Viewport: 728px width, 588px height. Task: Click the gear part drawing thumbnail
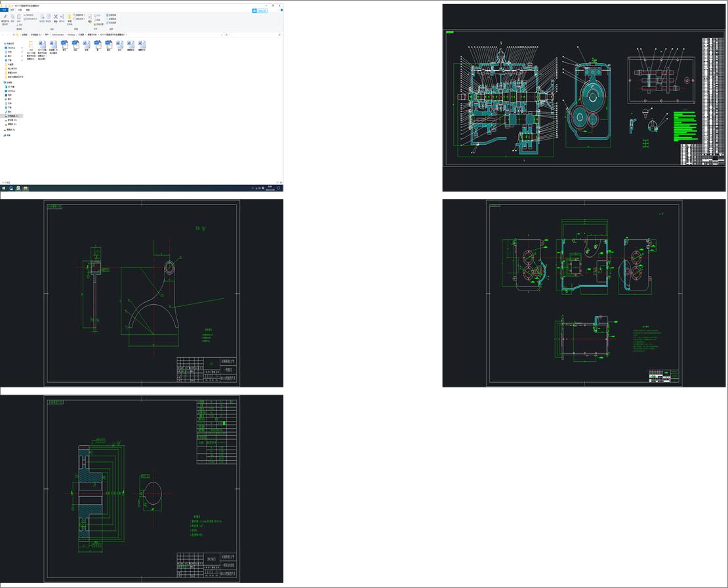[142, 488]
